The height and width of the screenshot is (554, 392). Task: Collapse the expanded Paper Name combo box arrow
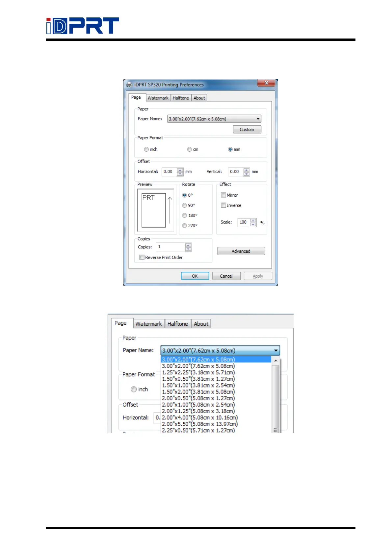[276, 350]
